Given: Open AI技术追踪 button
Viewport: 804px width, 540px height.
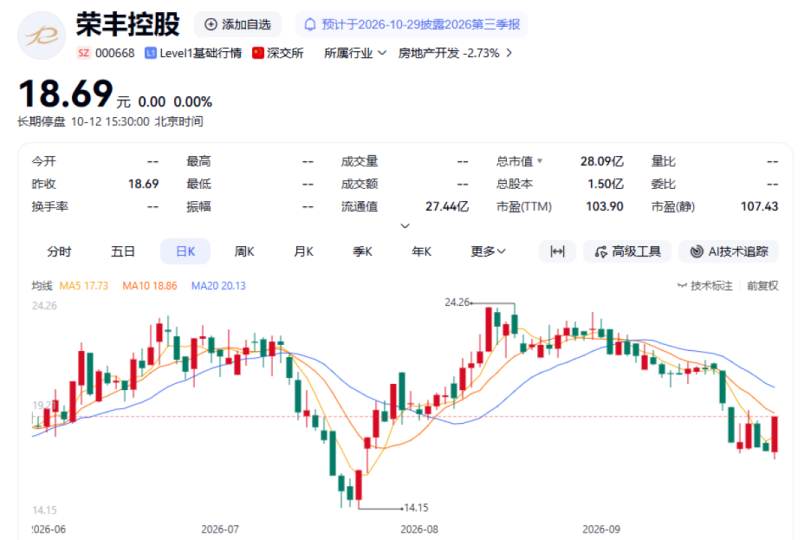Looking at the screenshot, I should tap(729, 251).
